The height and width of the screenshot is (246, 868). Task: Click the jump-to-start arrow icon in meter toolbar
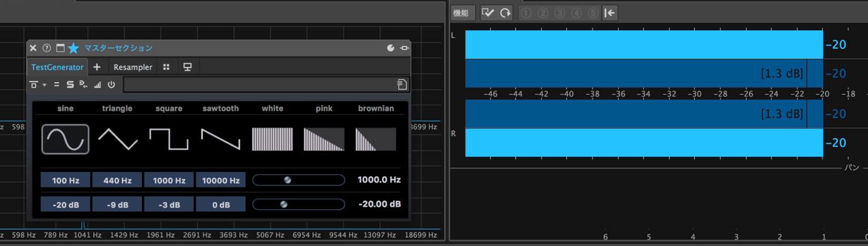point(610,12)
